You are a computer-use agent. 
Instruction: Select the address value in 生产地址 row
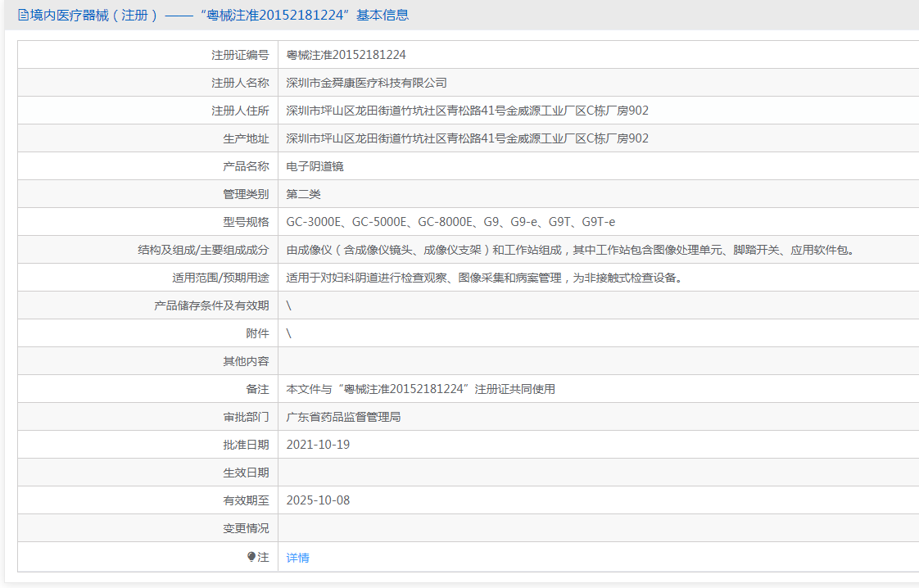pos(467,138)
